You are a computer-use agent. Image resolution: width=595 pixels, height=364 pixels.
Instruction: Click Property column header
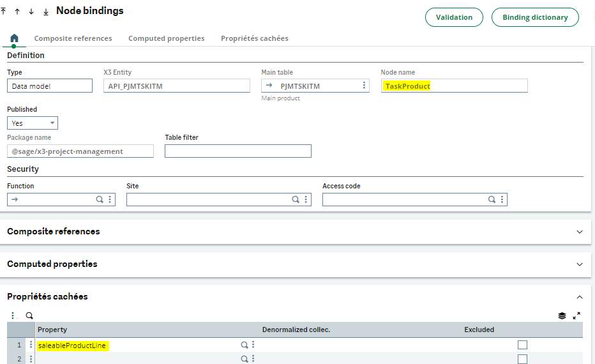coord(52,330)
